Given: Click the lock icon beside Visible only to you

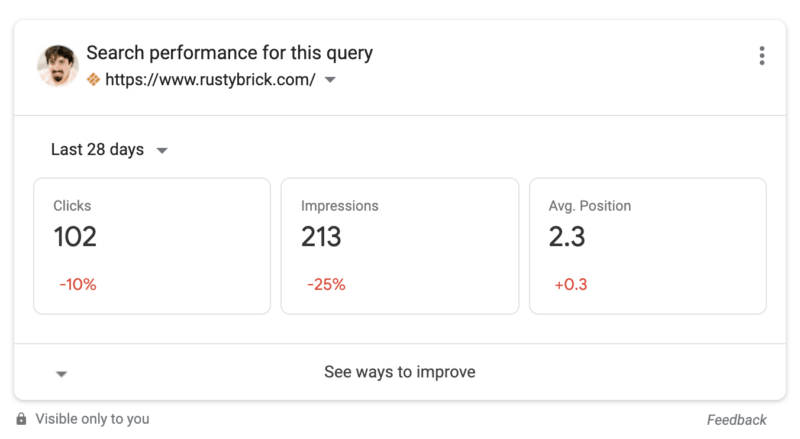Looking at the screenshot, I should coord(21,419).
